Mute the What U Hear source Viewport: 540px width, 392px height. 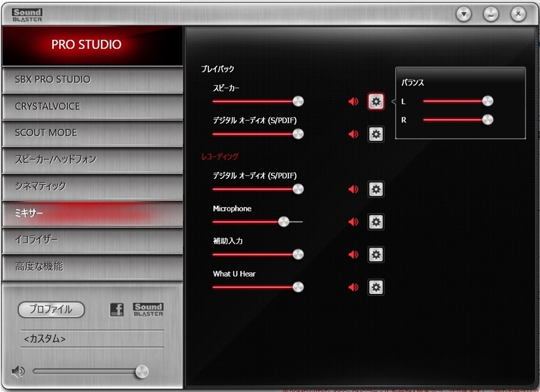coord(353,288)
